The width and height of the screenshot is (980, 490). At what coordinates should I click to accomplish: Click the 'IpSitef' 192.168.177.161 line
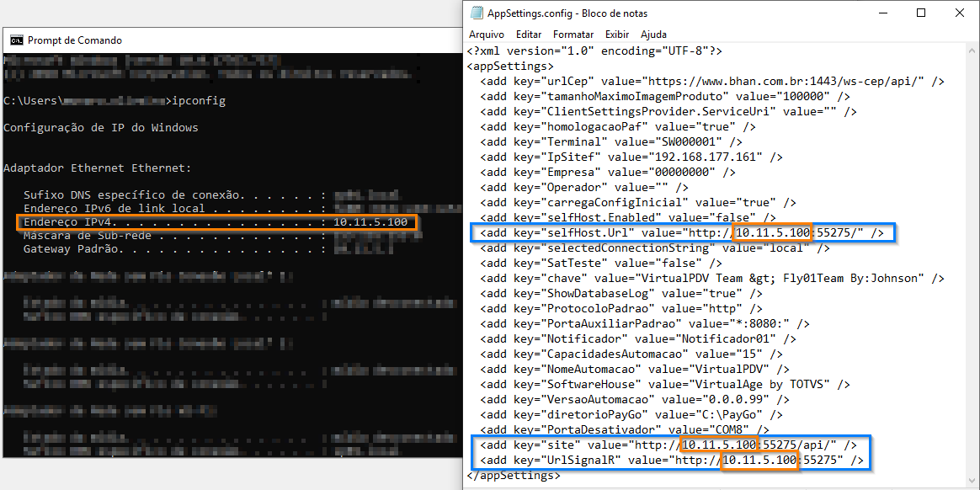pos(631,157)
